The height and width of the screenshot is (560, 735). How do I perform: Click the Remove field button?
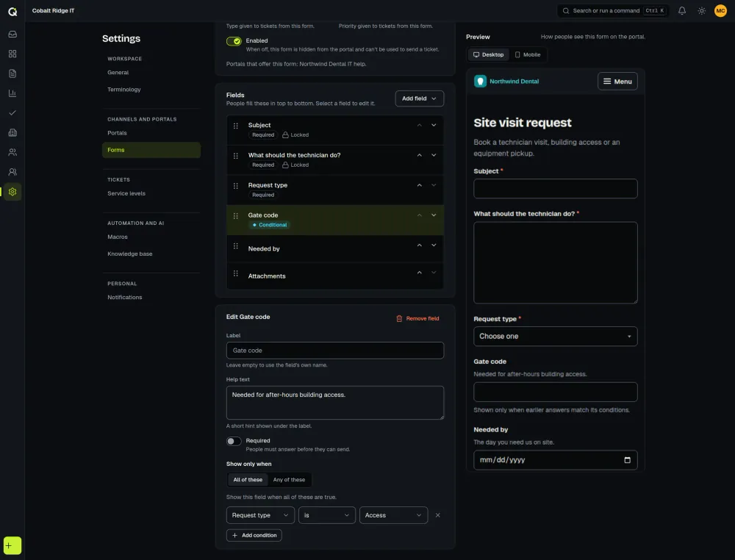click(x=417, y=319)
